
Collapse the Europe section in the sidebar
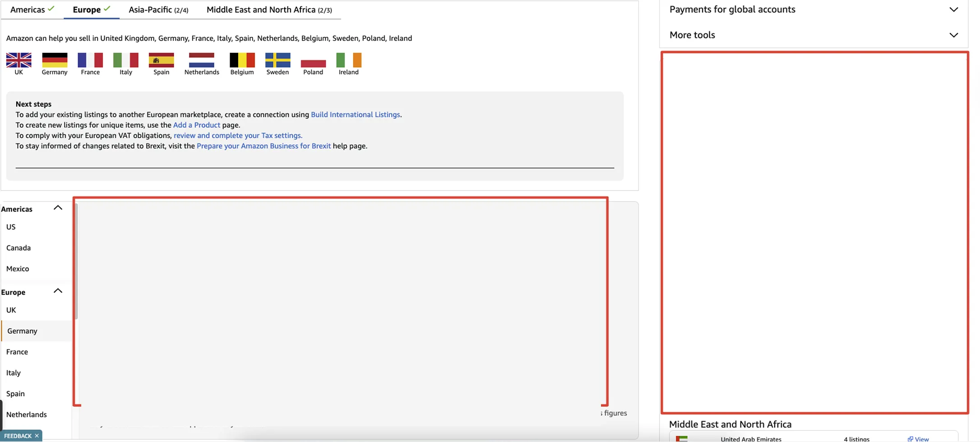[58, 291]
